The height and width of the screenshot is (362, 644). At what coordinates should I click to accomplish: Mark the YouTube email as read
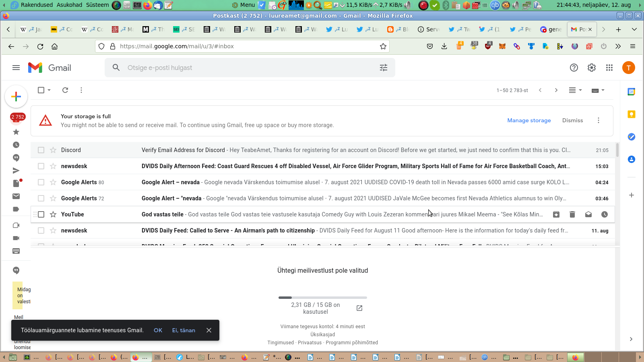pos(588,214)
